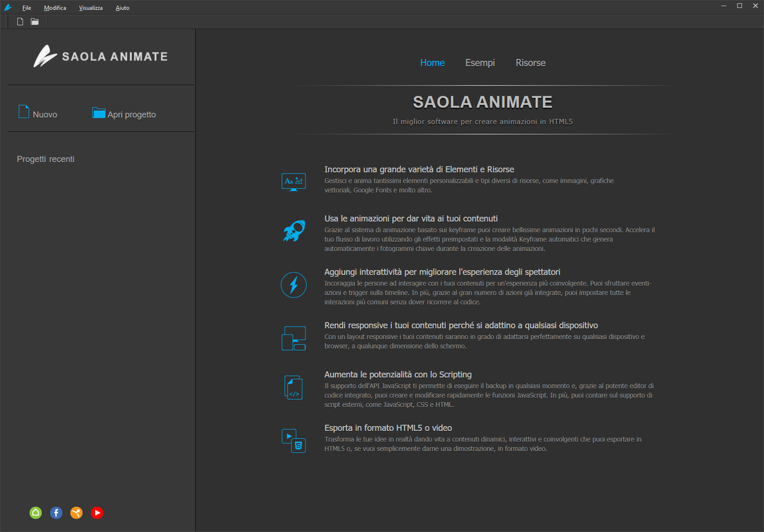Click the monitor icon for Elementi e Risorse

pos(293,182)
